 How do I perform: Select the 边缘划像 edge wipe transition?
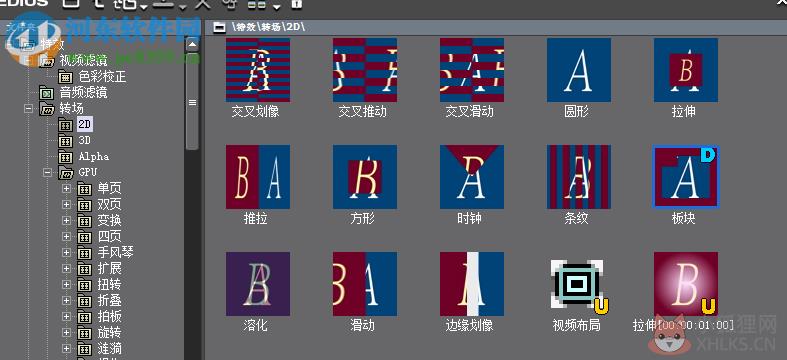(472, 284)
